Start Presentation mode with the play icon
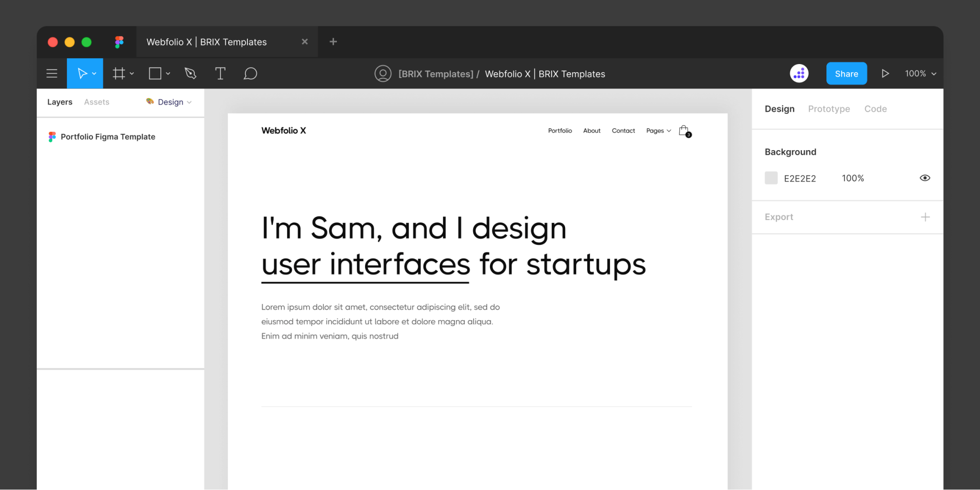This screenshot has height=490, width=980. (x=885, y=73)
